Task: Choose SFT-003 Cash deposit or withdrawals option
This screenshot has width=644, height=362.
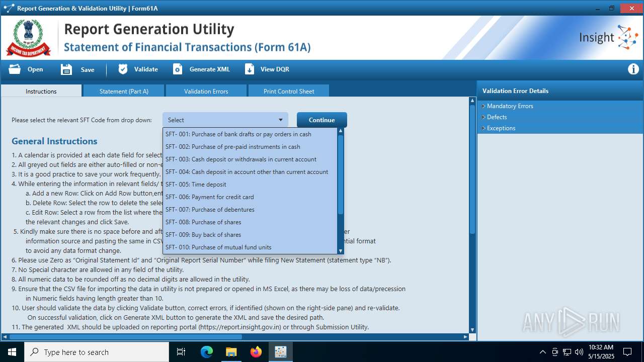Action: click(x=250, y=159)
